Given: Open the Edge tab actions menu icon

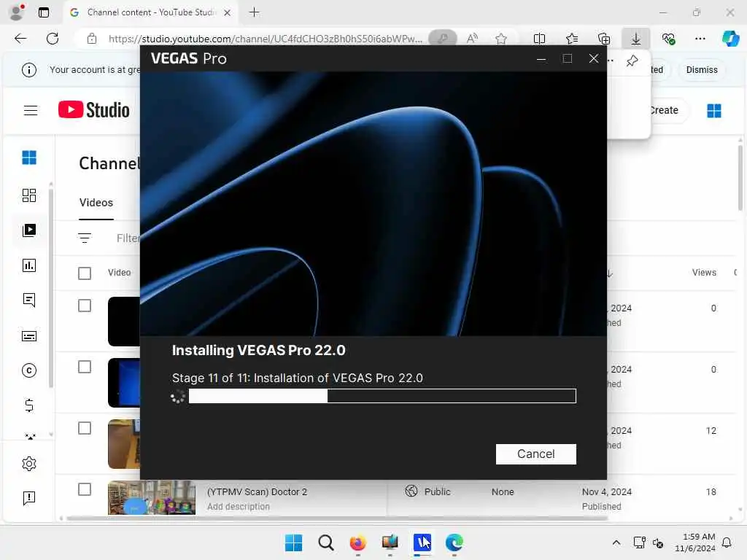Looking at the screenshot, I should coord(44,12).
